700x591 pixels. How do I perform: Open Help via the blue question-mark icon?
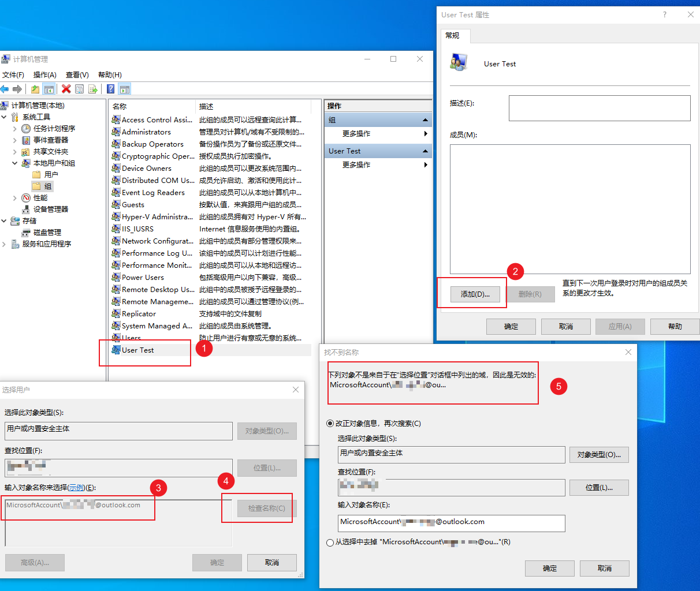point(111,89)
